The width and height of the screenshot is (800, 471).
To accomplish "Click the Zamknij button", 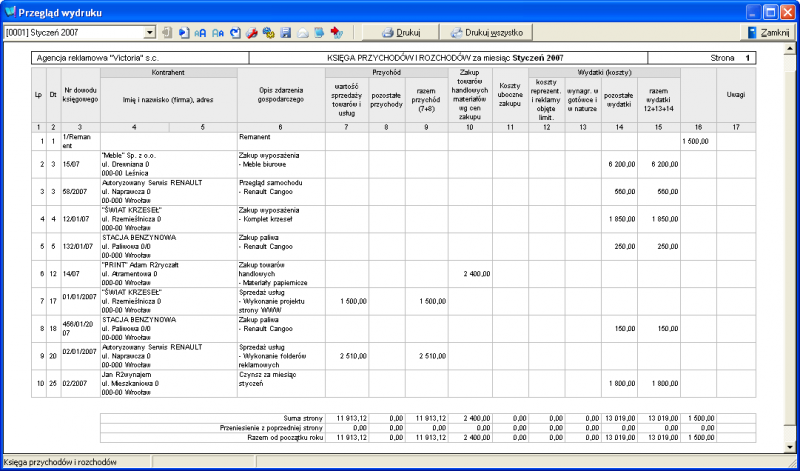I will click(768, 33).
